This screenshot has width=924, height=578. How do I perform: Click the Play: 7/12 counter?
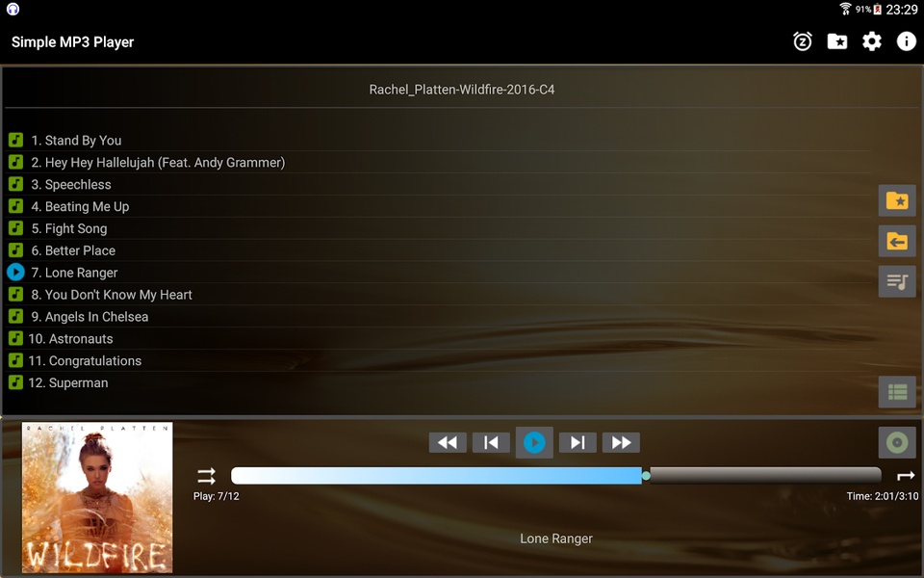(x=217, y=496)
